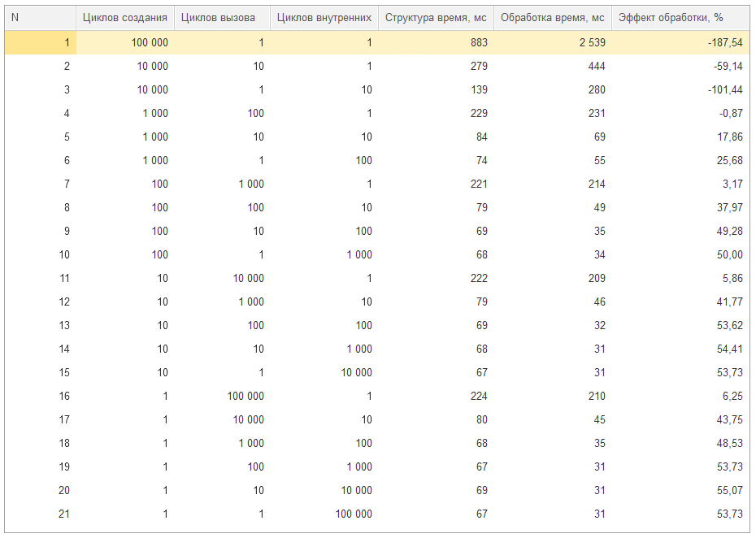Click row number 15 in the N column
This screenshot has height=538, width=756.
[x=40, y=373]
